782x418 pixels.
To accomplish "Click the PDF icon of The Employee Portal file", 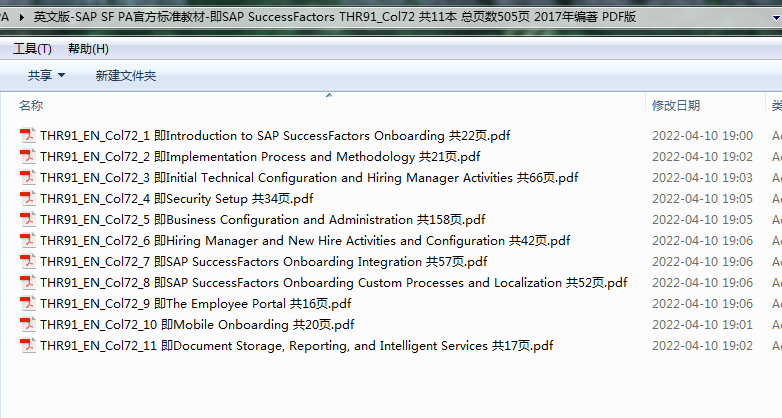I will 27,303.
